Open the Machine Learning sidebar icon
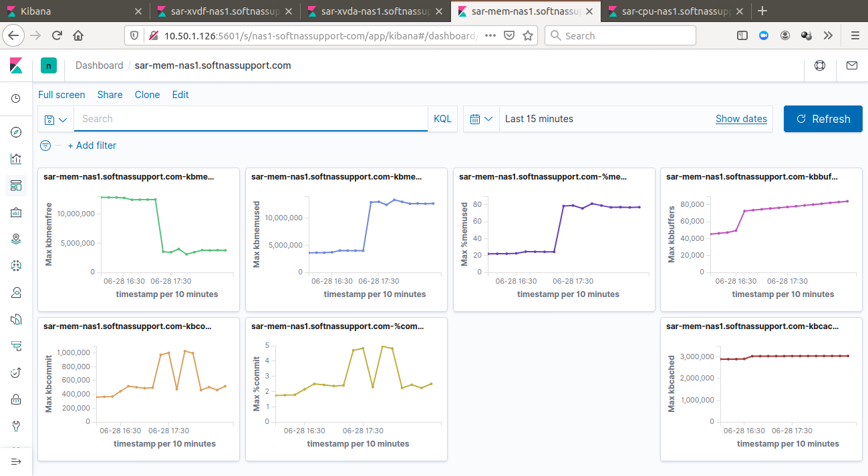868x476 pixels. pos(16,266)
